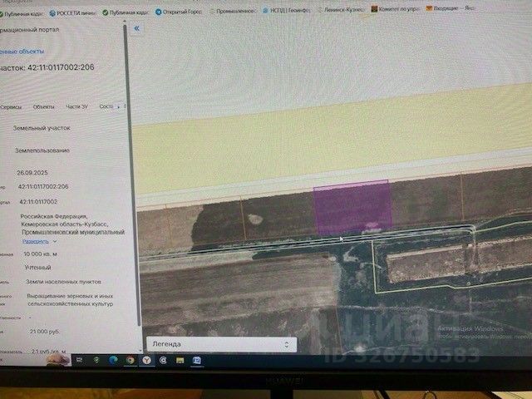Collapse the side panel with double-chevron icon
532x399 pixels.
[x=136, y=28]
